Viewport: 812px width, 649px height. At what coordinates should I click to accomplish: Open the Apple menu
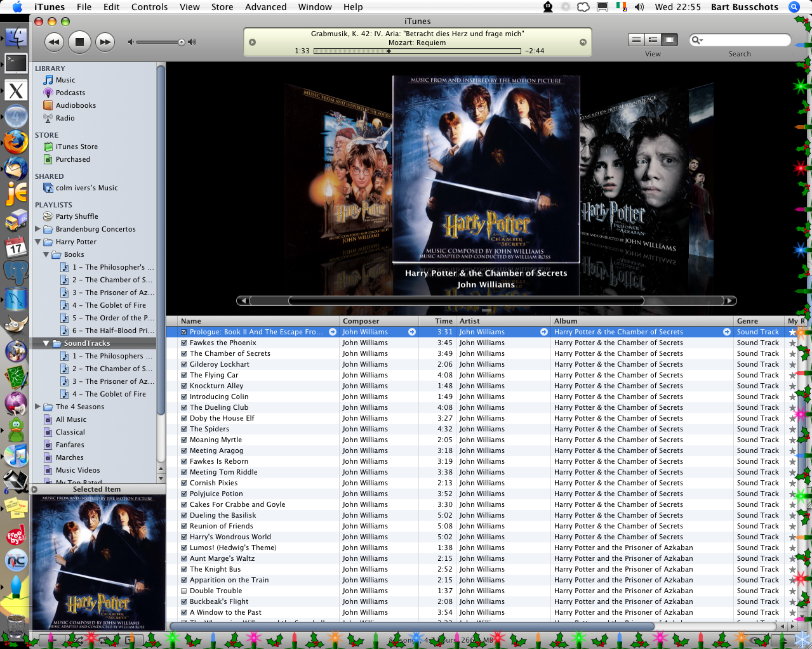(x=17, y=7)
